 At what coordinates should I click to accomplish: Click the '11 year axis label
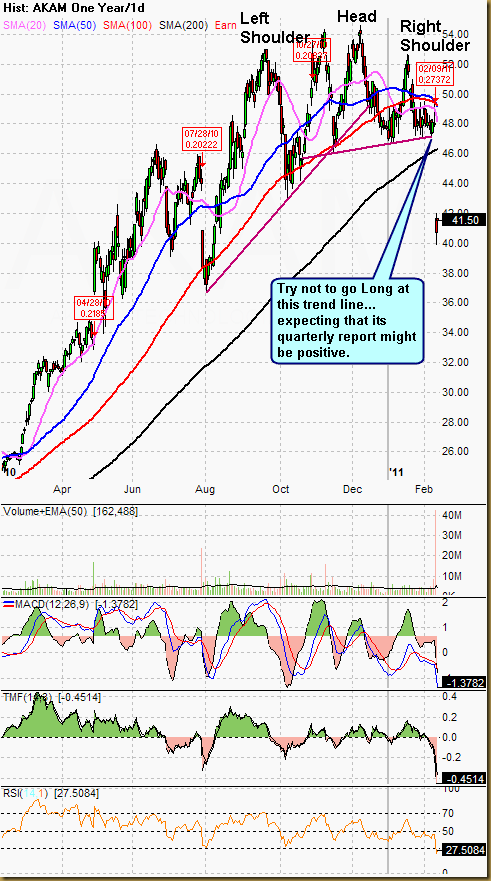pyautogui.click(x=397, y=472)
